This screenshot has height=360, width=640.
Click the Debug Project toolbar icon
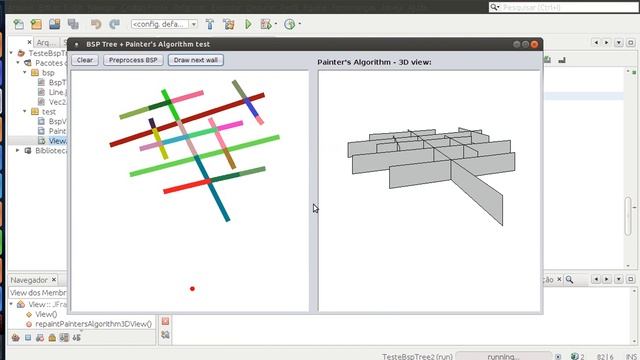pyautogui.click(x=266, y=24)
